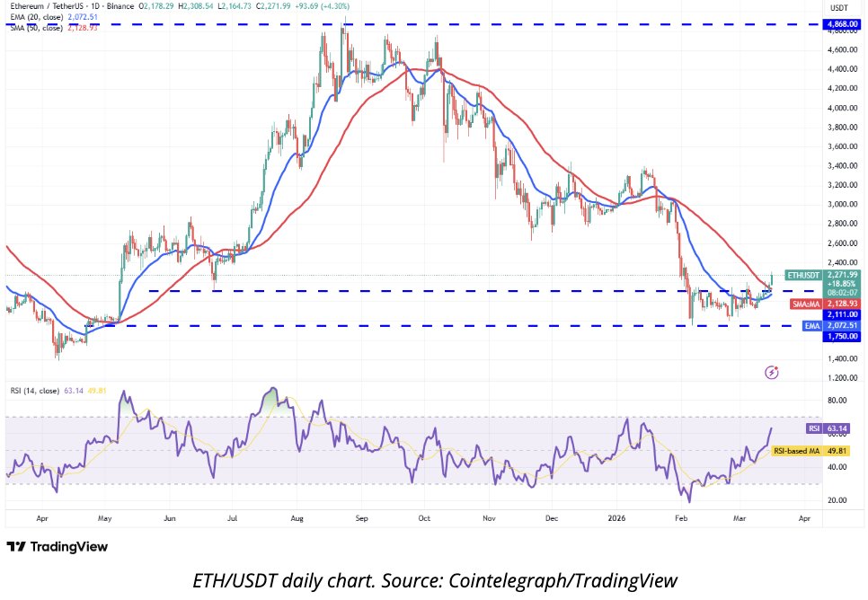
Task: Select the RSI (14, close) indicator legend
Action: [58, 391]
